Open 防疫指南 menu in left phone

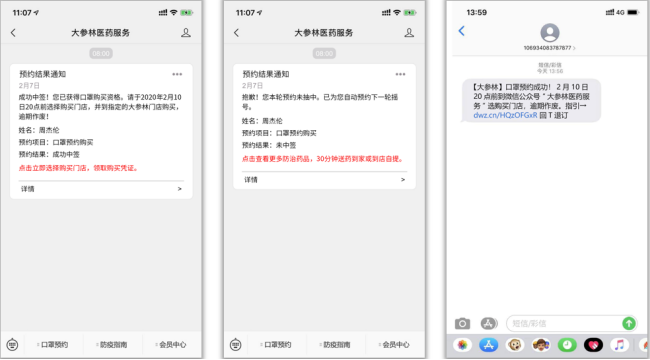tap(113, 344)
